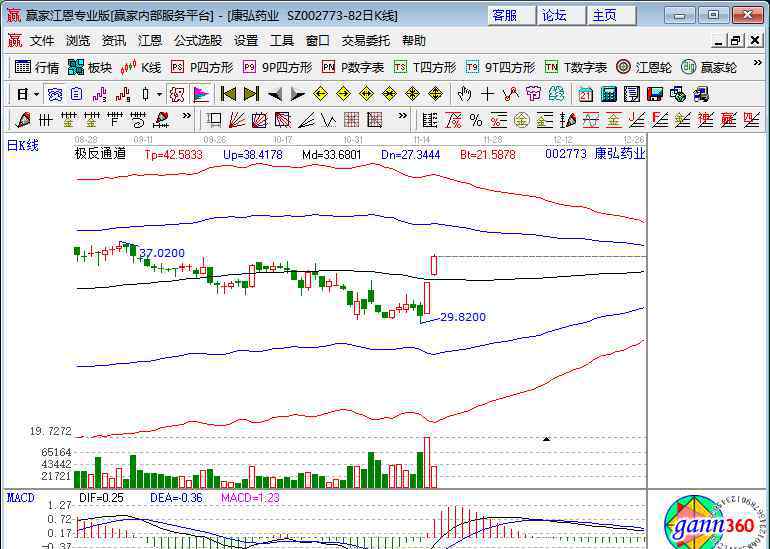This screenshot has width=770, height=549.
Task: Click the 论坛 forum button
Action: (x=561, y=16)
